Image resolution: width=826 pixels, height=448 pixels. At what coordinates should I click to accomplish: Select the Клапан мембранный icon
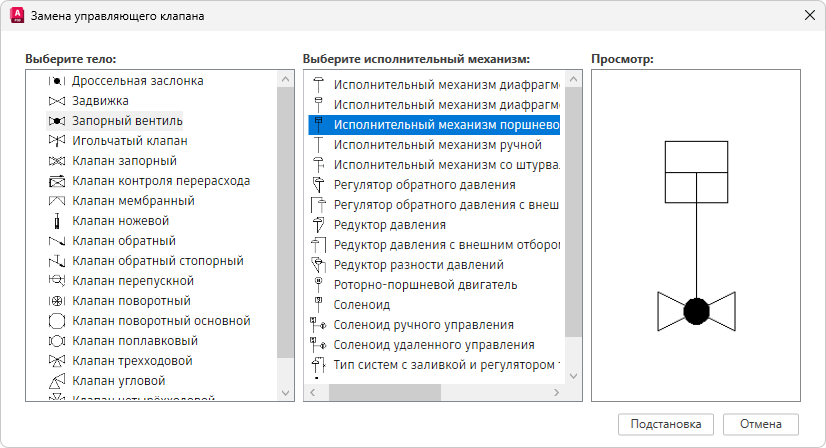[x=57, y=201]
